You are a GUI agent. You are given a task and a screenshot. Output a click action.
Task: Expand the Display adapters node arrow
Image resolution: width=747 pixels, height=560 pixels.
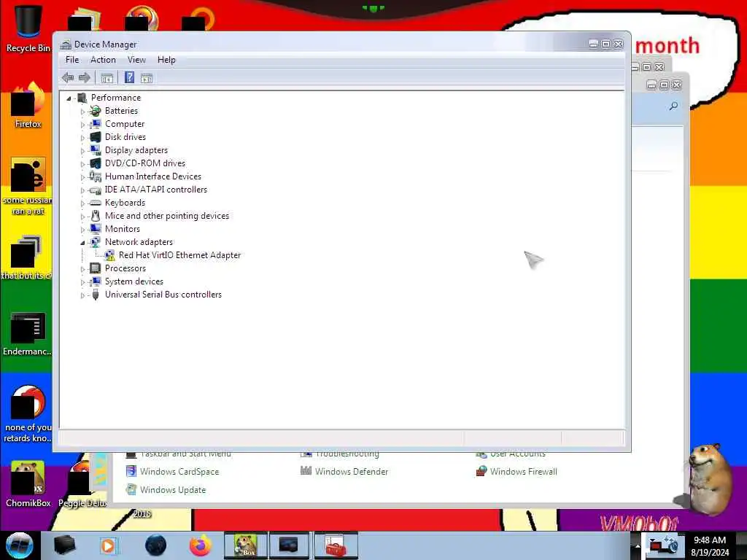point(82,151)
